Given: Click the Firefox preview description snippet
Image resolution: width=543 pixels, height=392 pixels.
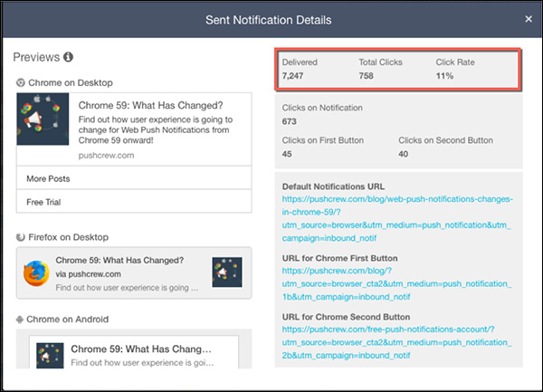Looking at the screenshot, I should coord(127,288).
